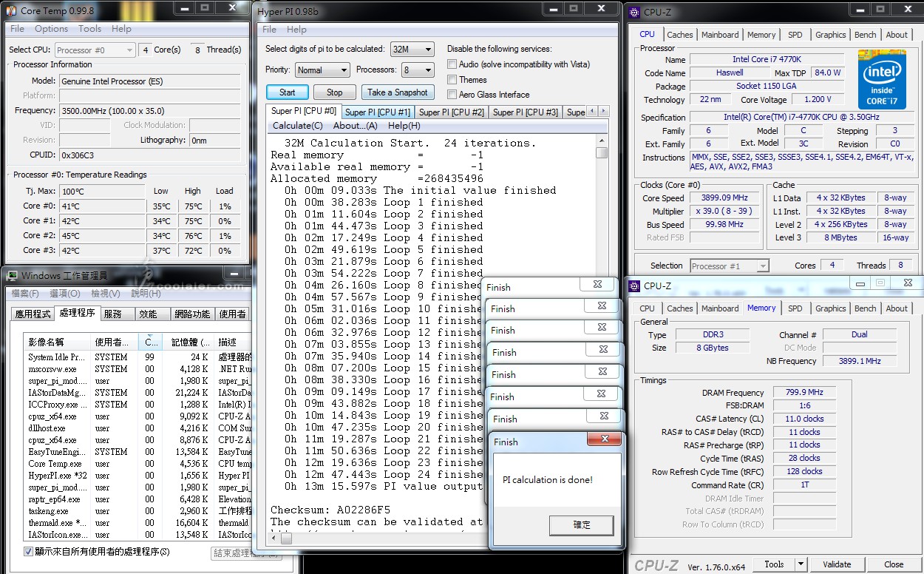924x574 pixels.
Task: Select the System Idle Pr... process row
Action: pyautogui.click(x=137, y=357)
